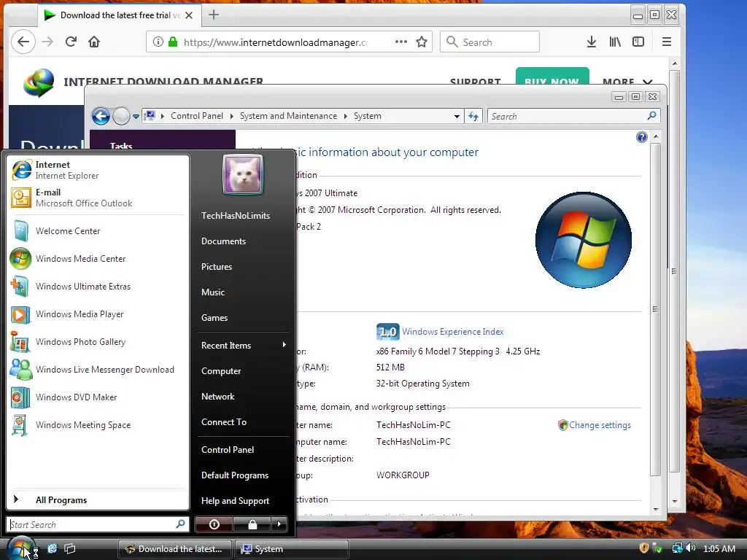
Task: Open Firefox Library icon
Action: click(615, 42)
